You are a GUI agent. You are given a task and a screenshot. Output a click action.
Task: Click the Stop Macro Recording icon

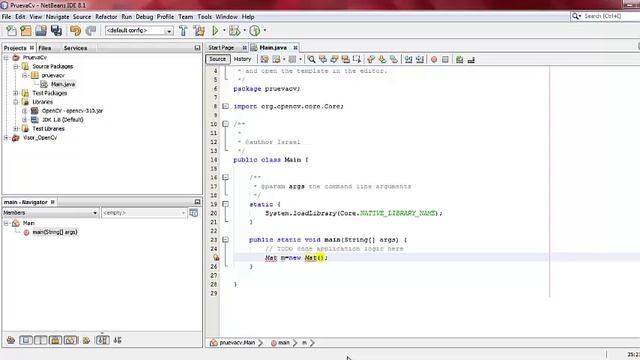point(445,60)
